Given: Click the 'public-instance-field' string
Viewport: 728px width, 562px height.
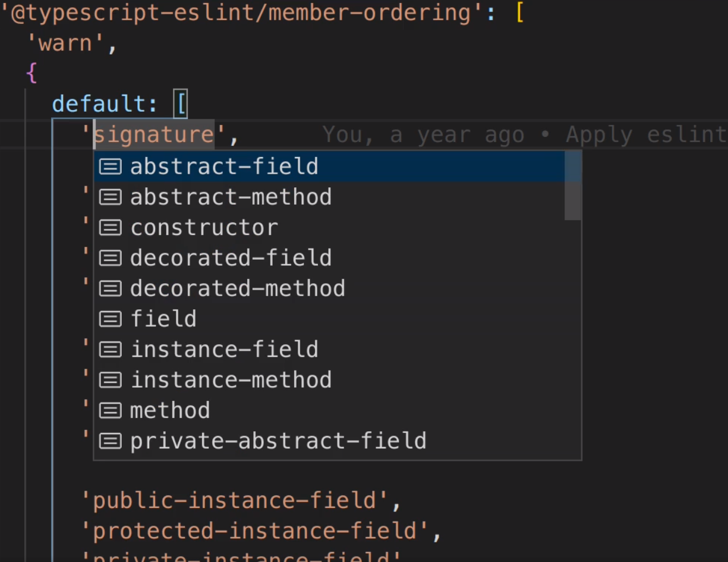Looking at the screenshot, I should 235,501.
